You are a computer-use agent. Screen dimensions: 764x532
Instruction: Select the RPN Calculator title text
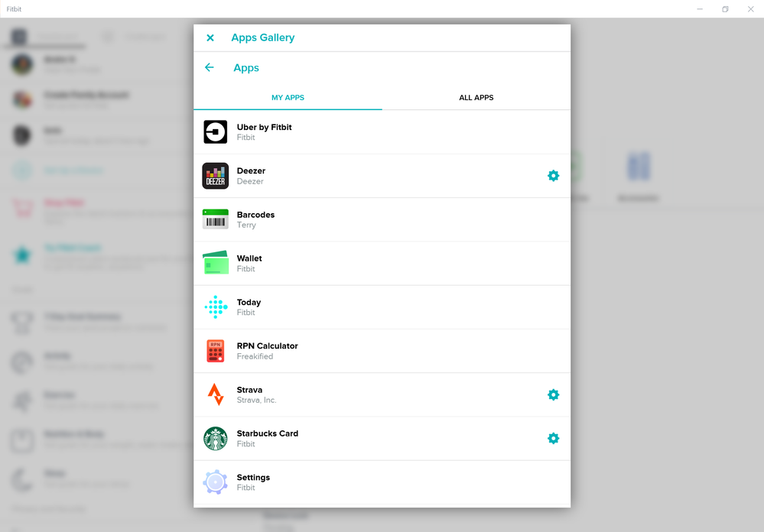[x=267, y=346]
